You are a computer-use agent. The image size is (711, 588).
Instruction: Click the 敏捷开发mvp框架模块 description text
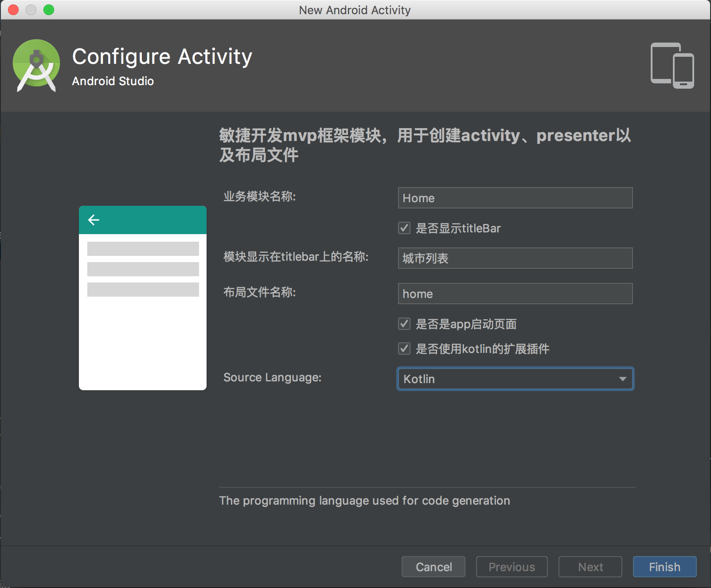425,145
